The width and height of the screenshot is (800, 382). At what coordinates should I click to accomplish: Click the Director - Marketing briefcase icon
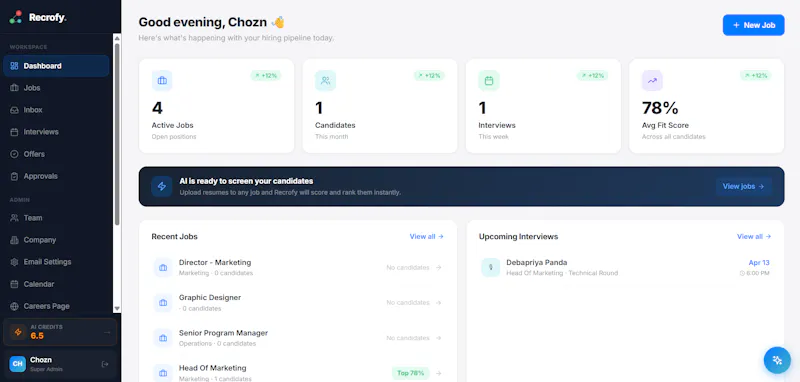pyautogui.click(x=163, y=268)
